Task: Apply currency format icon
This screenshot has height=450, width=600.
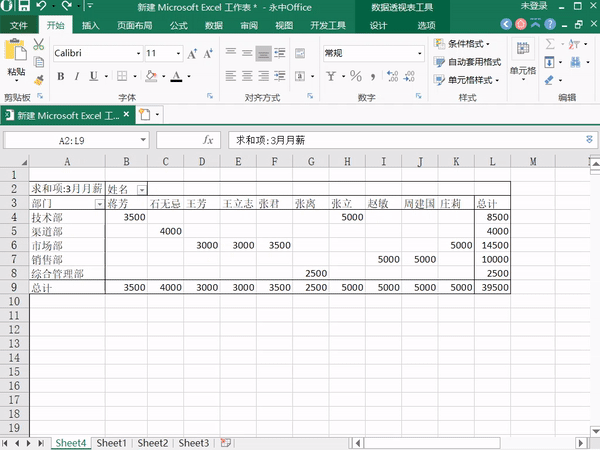Action: pos(331,76)
